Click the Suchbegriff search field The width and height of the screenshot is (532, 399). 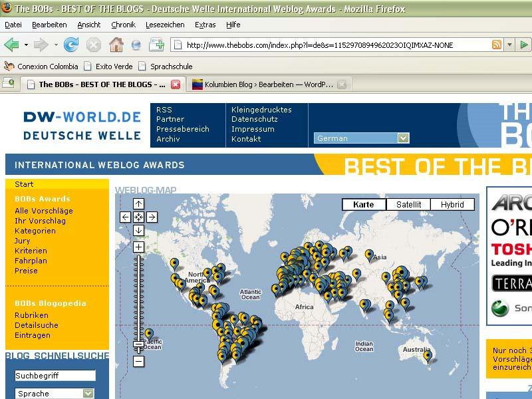pyautogui.click(x=55, y=376)
